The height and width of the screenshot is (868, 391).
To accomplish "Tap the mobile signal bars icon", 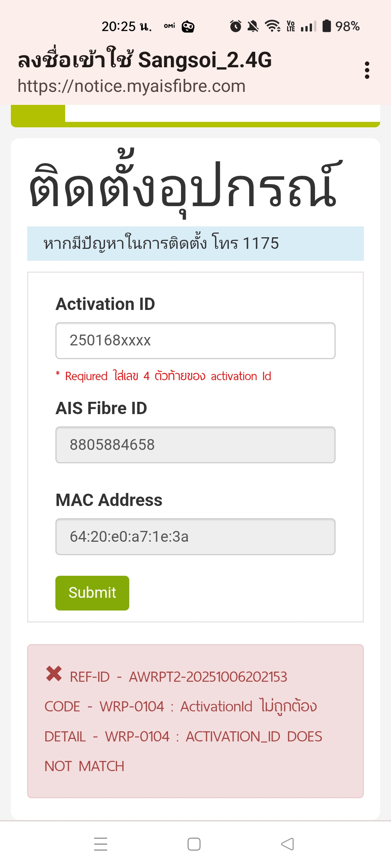I will [x=308, y=26].
